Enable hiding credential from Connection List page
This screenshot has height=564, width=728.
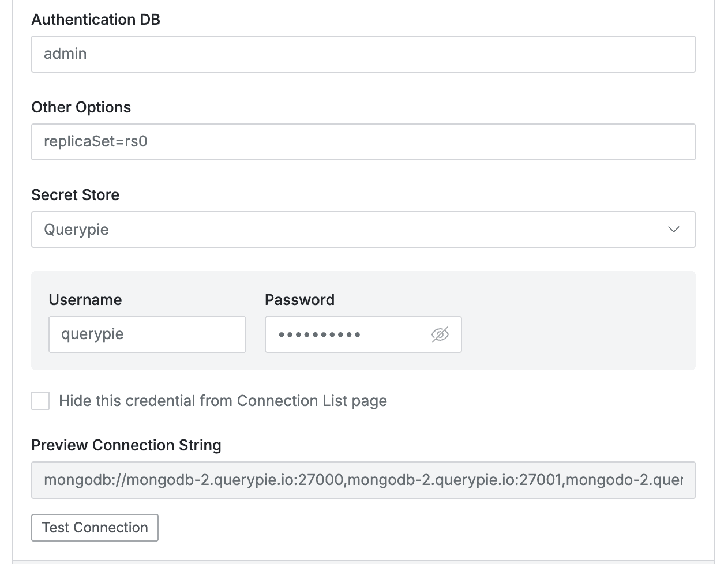(x=40, y=401)
